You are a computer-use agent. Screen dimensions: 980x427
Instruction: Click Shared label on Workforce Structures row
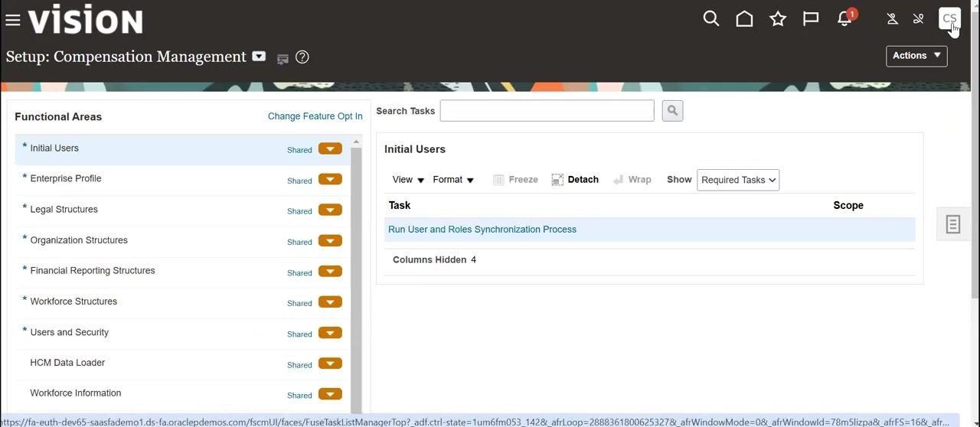point(299,303)
